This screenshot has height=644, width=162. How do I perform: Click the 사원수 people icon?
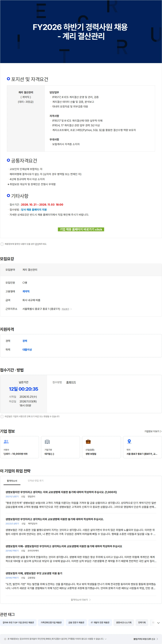(x=6, y=442)
